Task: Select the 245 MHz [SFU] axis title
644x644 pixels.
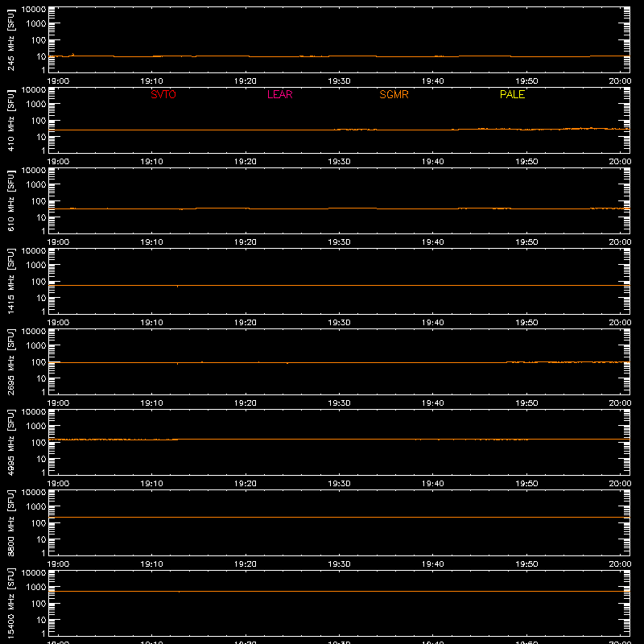Action: click(10, 39)
